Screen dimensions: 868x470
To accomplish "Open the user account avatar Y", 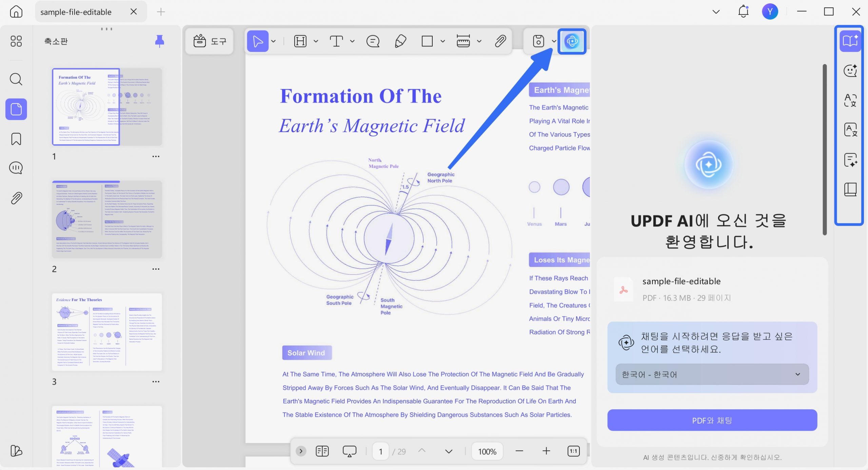I will coord(770,12).
